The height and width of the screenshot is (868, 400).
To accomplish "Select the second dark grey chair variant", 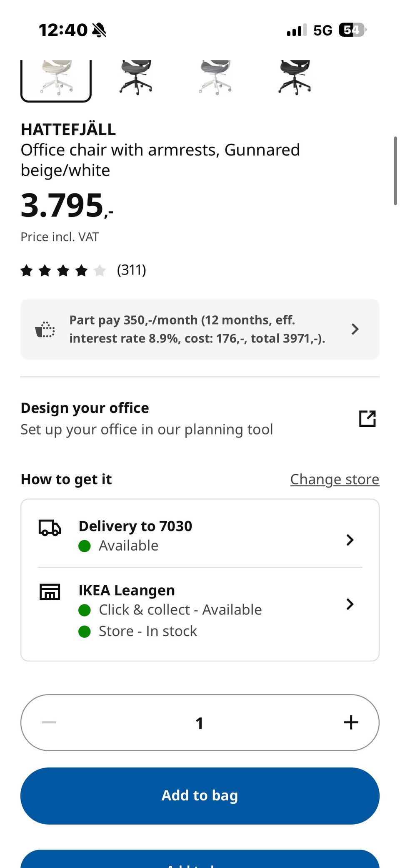I will [x=136, y=78].
